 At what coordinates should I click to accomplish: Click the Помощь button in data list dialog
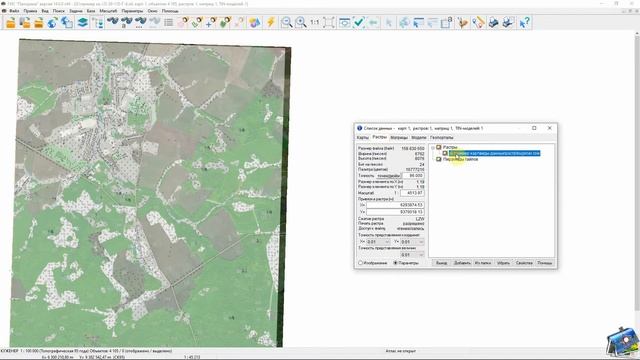544,263
